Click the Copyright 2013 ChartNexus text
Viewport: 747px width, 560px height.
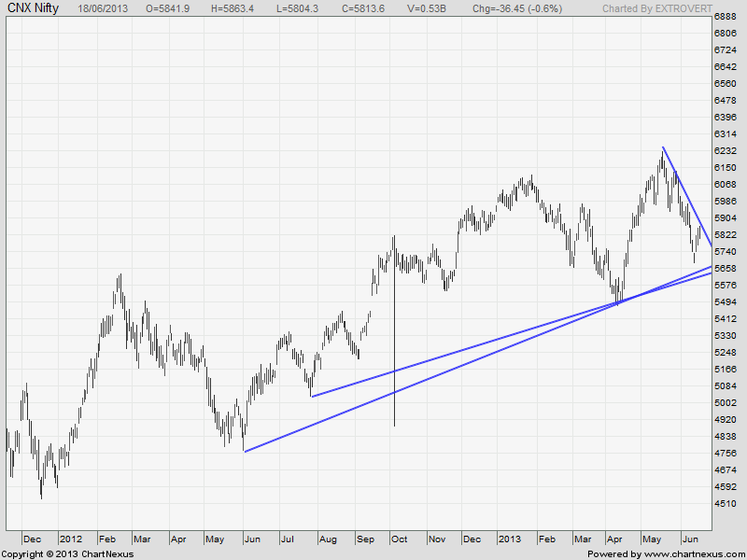(67, 553)
